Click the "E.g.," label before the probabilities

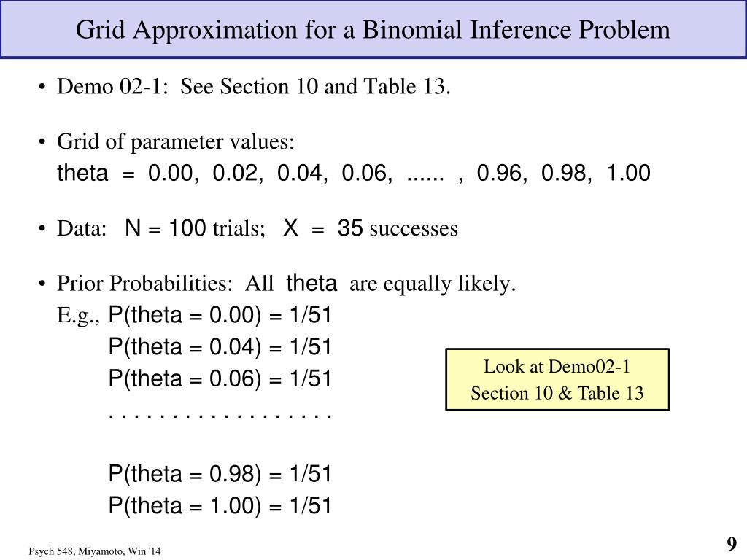pos(80,316)
